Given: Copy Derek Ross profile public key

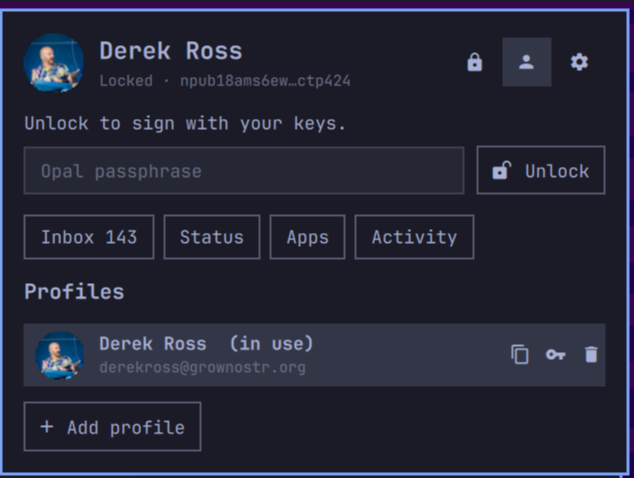Looking at the screenshot, I should 520,355.
